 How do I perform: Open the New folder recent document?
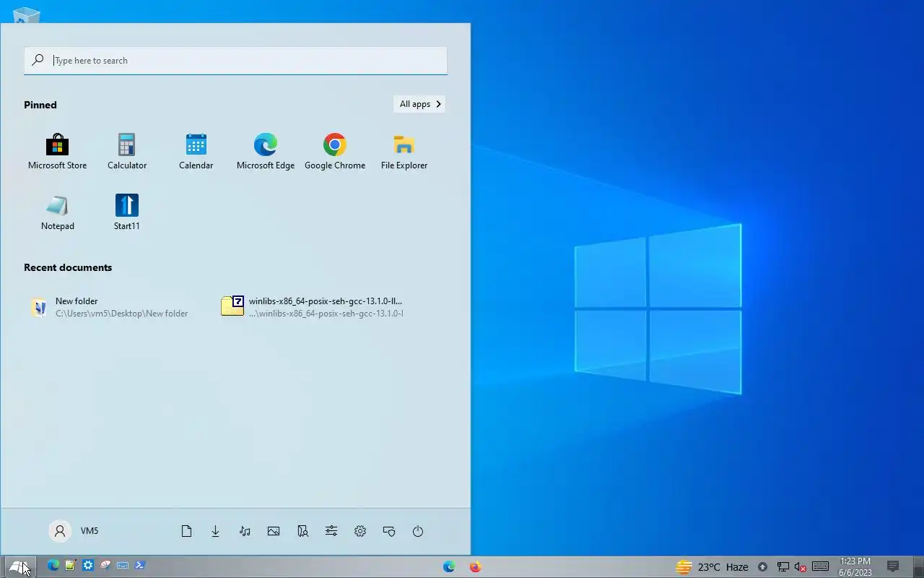tap(110, 307)
